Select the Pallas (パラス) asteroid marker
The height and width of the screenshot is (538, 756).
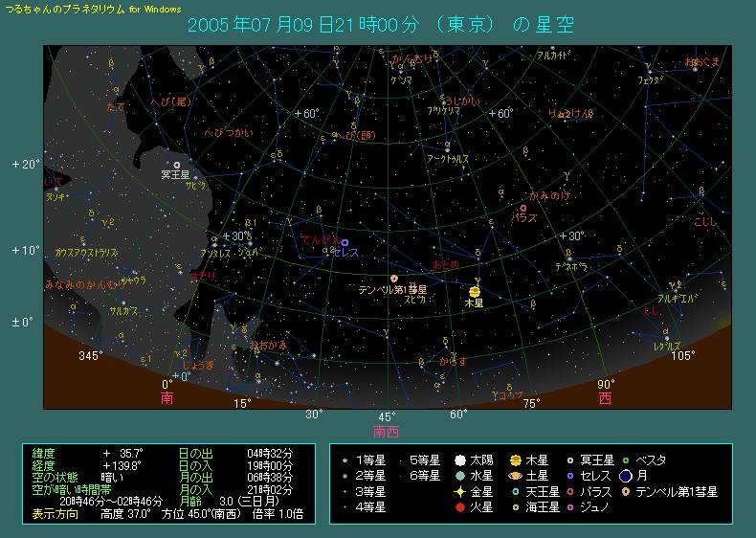[523, 208]
